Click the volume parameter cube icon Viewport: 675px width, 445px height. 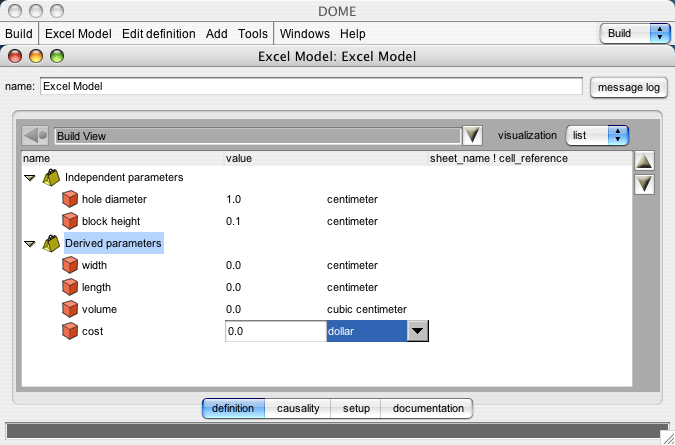click(70, 309)
